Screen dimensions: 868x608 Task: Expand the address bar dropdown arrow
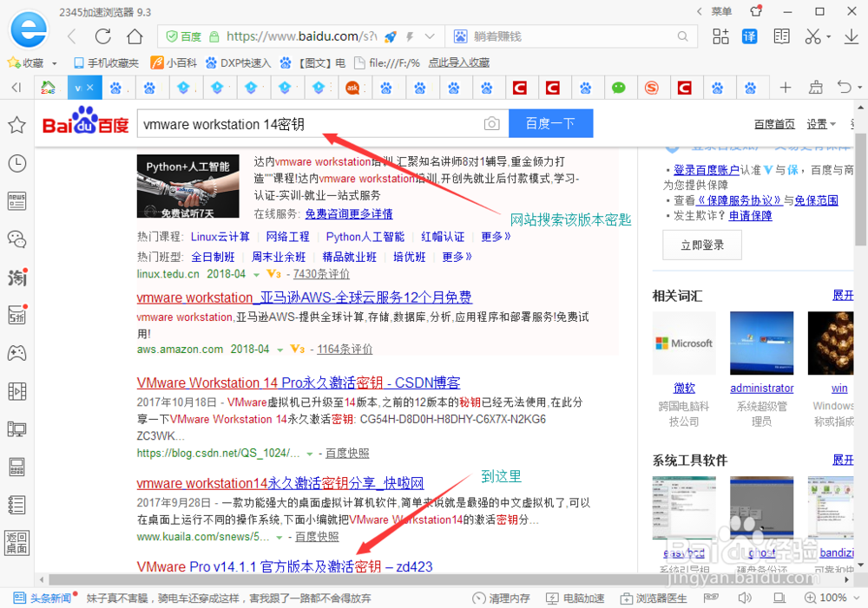(x=429, y=36)
